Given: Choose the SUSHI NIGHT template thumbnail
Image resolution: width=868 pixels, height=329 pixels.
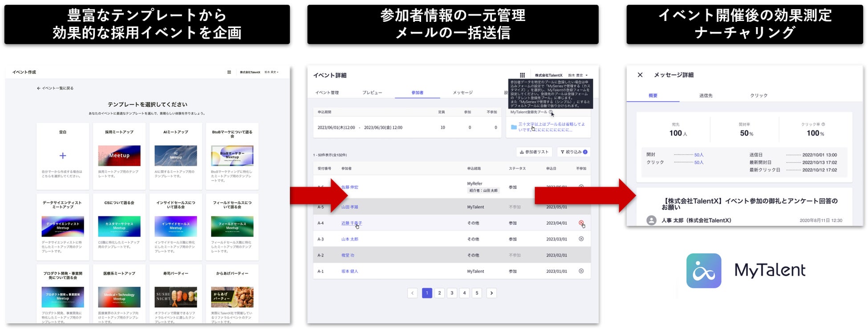Looking at the screenshot, I should 176,297.
